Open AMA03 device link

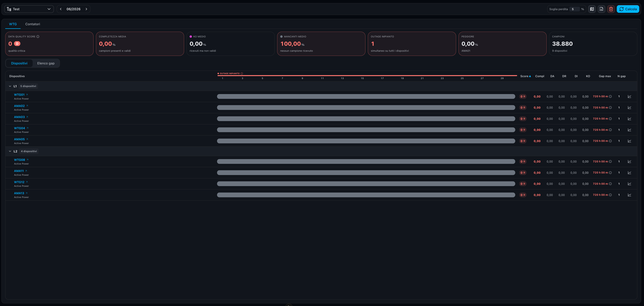pos(21,117)
